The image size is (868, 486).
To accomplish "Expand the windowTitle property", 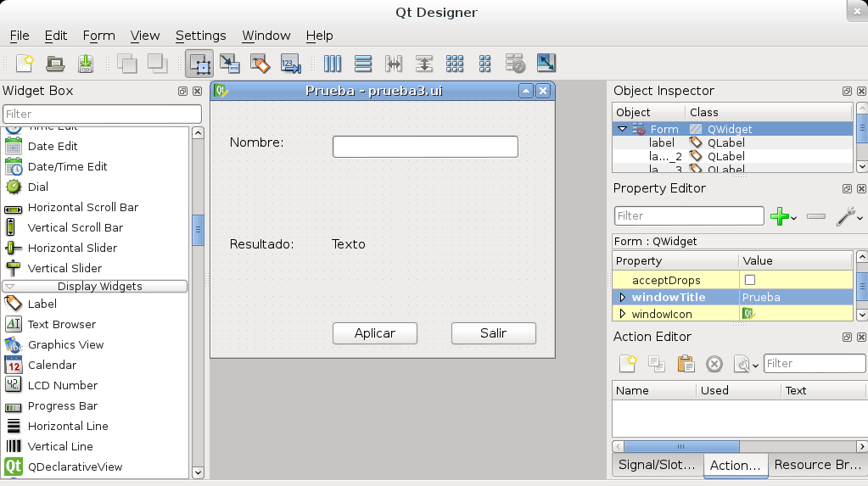I will [622, 297].
